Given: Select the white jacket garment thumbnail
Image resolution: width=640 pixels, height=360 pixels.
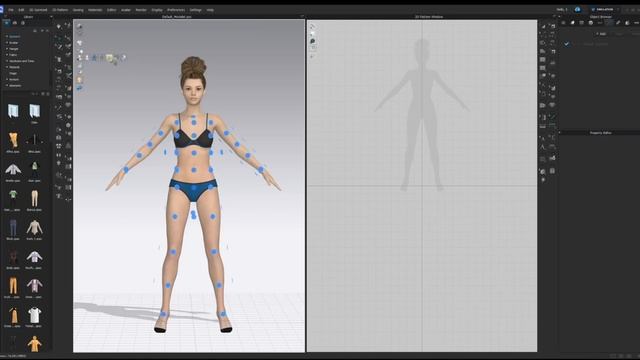Looking at the screenshot, I should 13,169.
